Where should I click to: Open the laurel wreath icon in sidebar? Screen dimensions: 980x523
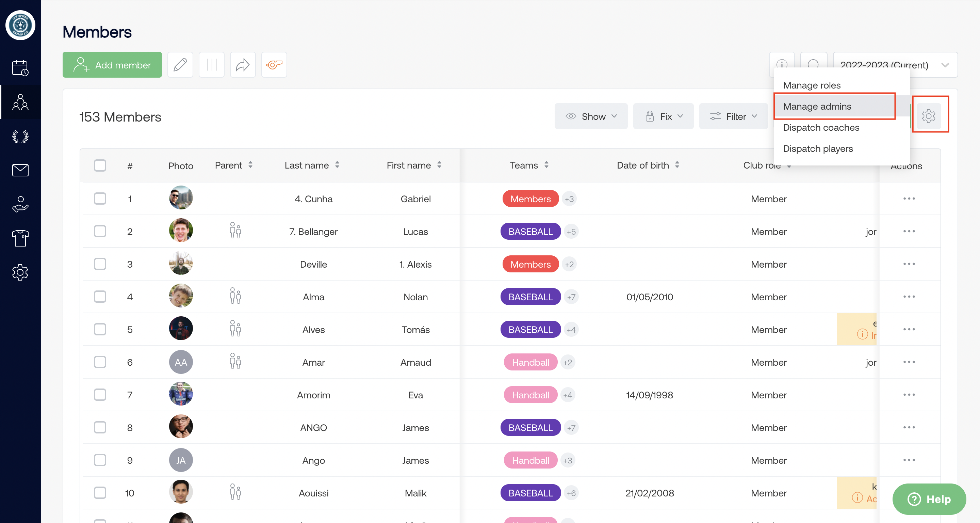coord(20,136)
